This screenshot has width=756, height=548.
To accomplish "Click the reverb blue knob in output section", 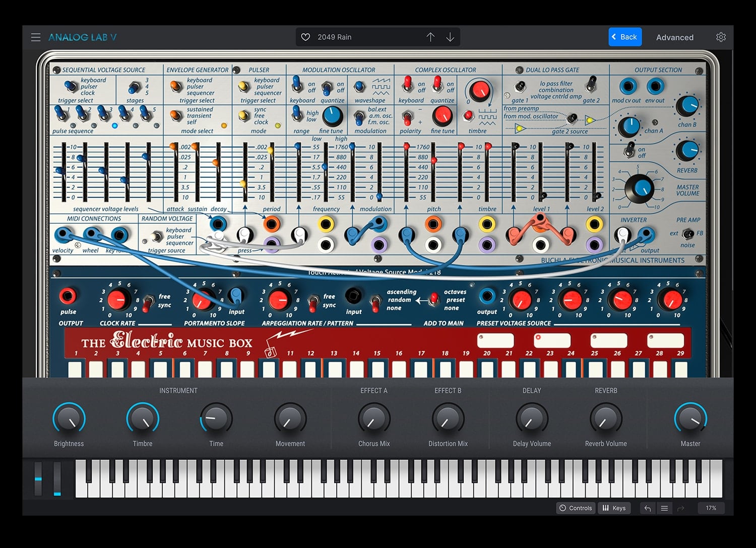I will click(x=687, y=151).
